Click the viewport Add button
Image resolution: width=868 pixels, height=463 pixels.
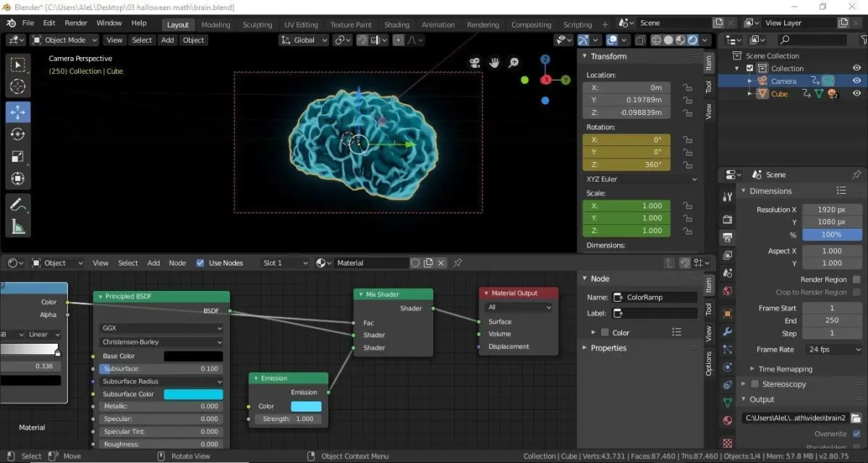coord(167,40)
